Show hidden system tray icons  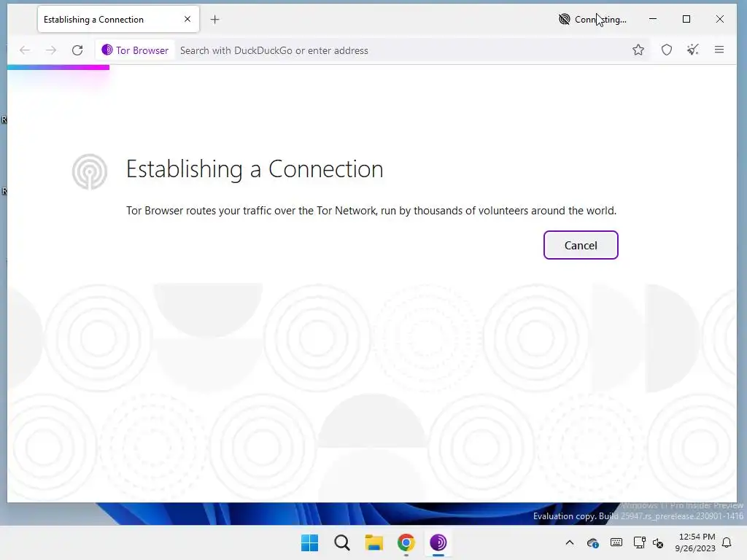pyautogui.click(x=569, y=542)
